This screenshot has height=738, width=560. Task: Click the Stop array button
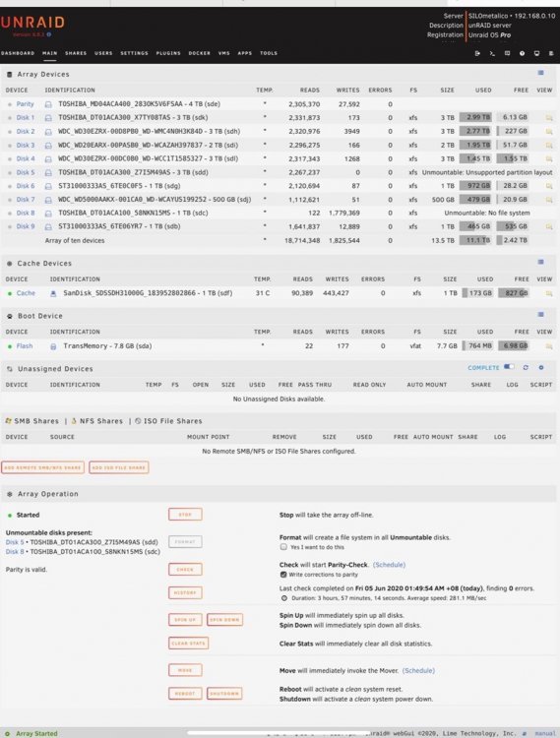point(185,515)
